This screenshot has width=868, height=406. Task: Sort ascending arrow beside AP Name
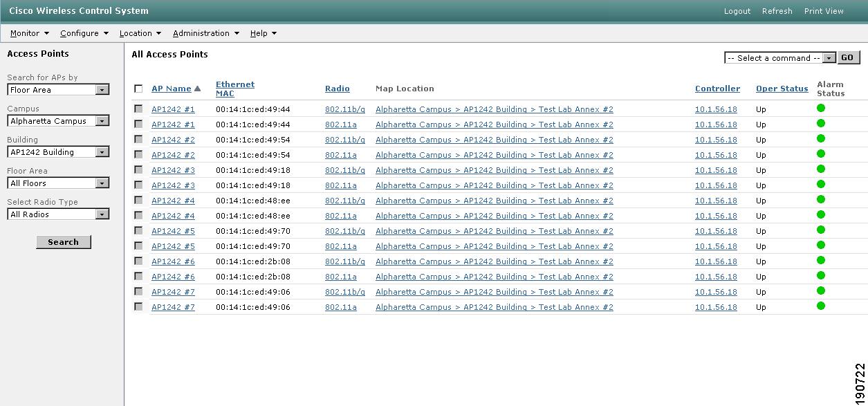(197, 89)
